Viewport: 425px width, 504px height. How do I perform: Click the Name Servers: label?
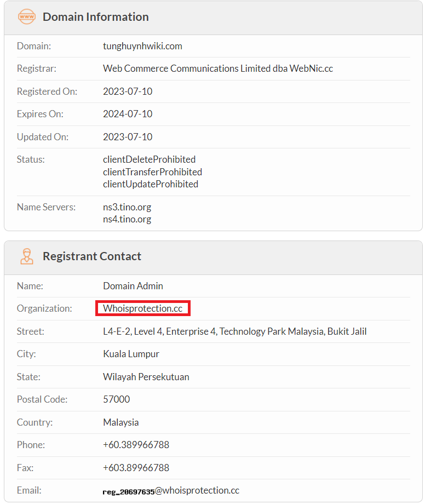[46, 207]
